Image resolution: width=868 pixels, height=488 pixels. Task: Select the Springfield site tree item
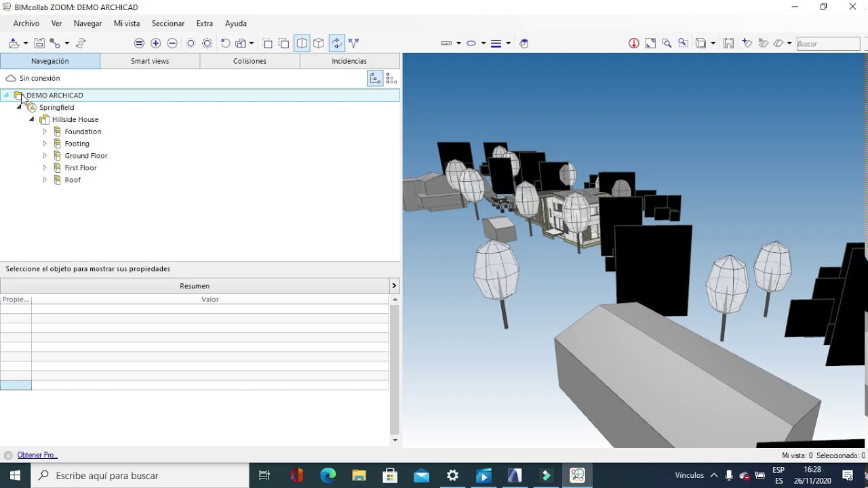(x=56, y=107)
